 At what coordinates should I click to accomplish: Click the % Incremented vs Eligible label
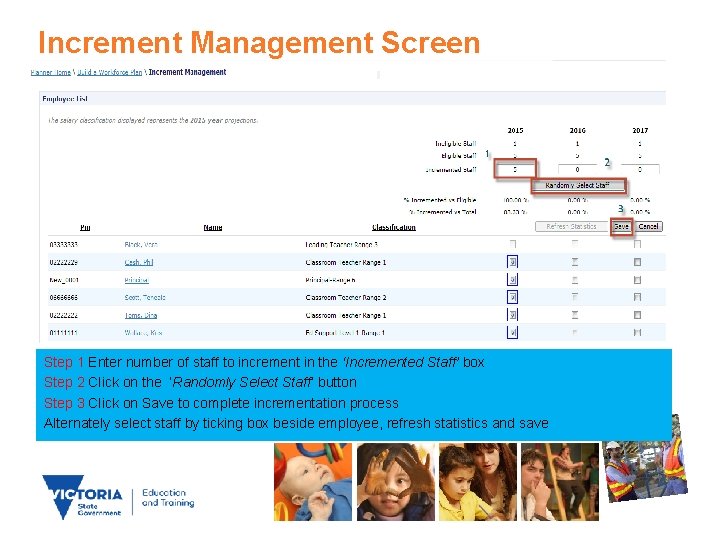(439, 200)
